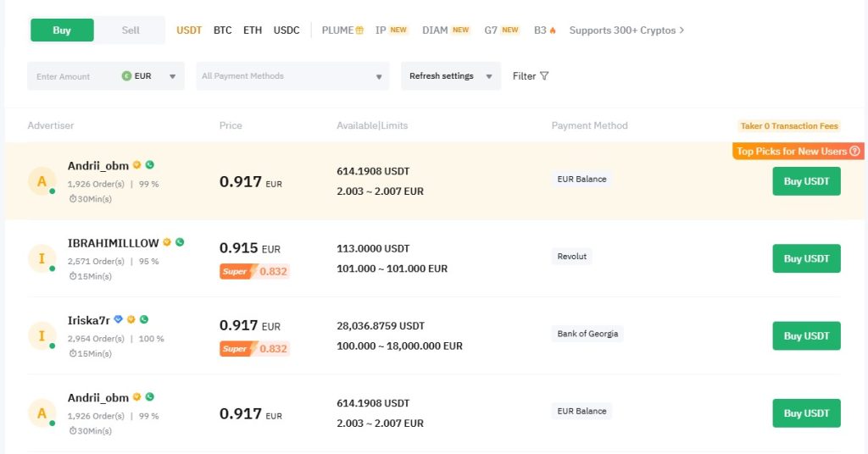Click blue verified badge next to Iriska7r
This screenshot has height=454, width=868.
tap(118, 319)
